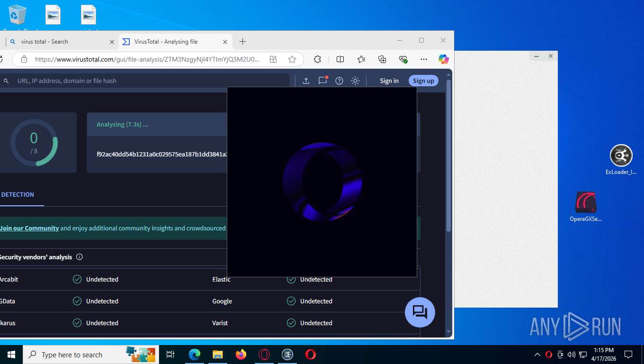644x364 pixels.
Task: Open Edge Extensions puzzle icon
Action: coord(317,59)
